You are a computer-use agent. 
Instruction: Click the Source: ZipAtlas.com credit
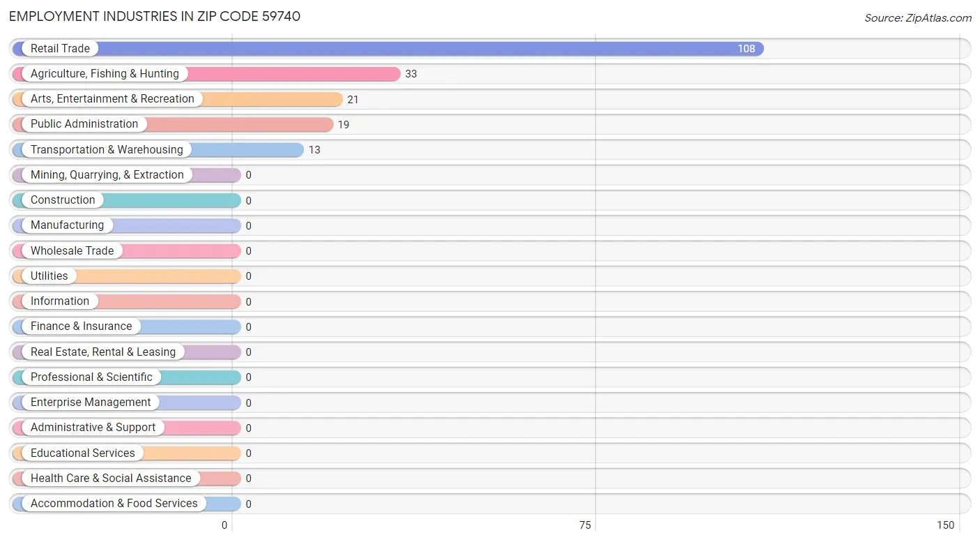[x=918, y=18]
